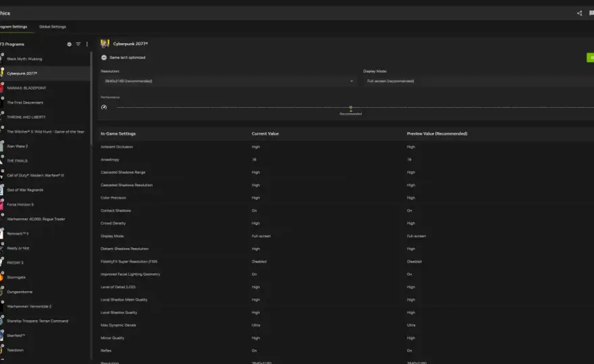
Task: Select The Witcher 3: Wild Hunt entry
Action: click(x=45, y=131)
